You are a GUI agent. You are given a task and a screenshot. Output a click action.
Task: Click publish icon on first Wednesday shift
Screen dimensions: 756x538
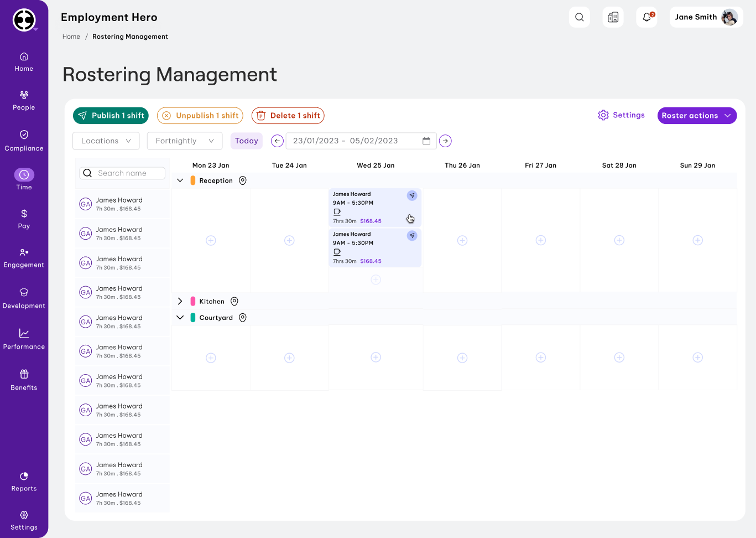412,195
